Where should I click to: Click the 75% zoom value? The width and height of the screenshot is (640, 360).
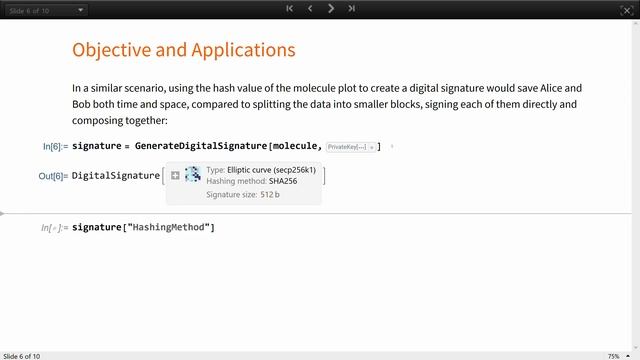tap(613, 356)
